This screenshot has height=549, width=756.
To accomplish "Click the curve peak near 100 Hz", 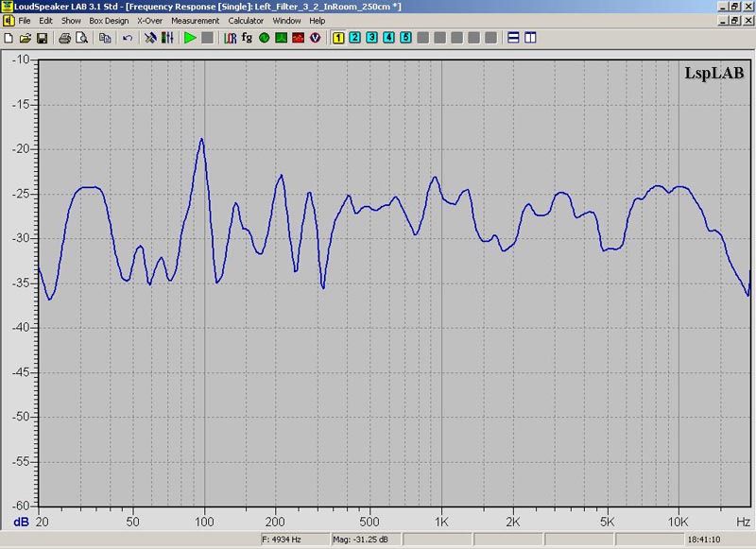I will (x=201, y=139).
